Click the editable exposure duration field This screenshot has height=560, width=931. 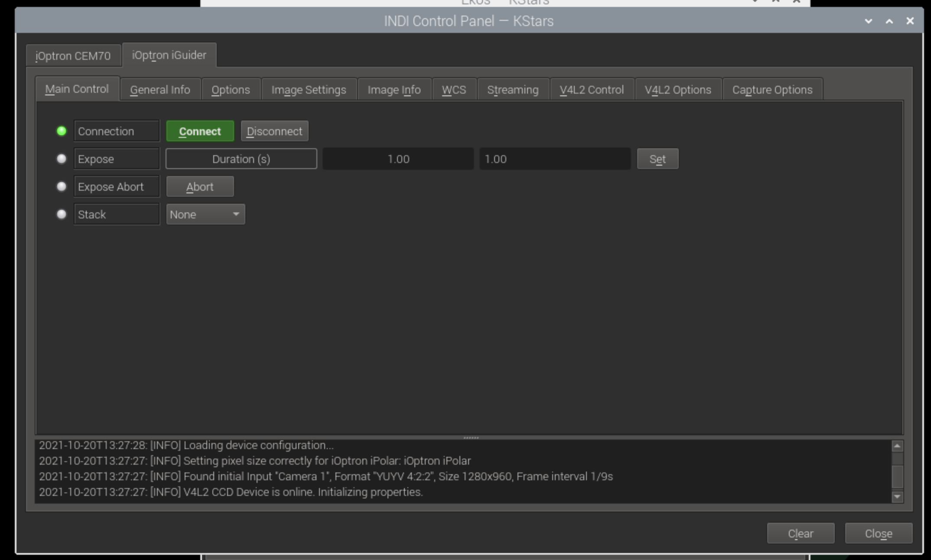point(554,159)
